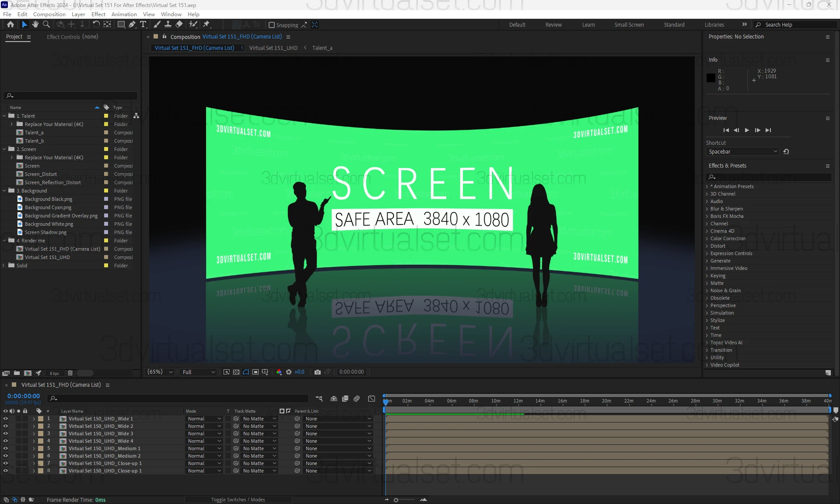Select the Brush tool
The width and height of the screenshot is (840, 504).
click(157, 24)
